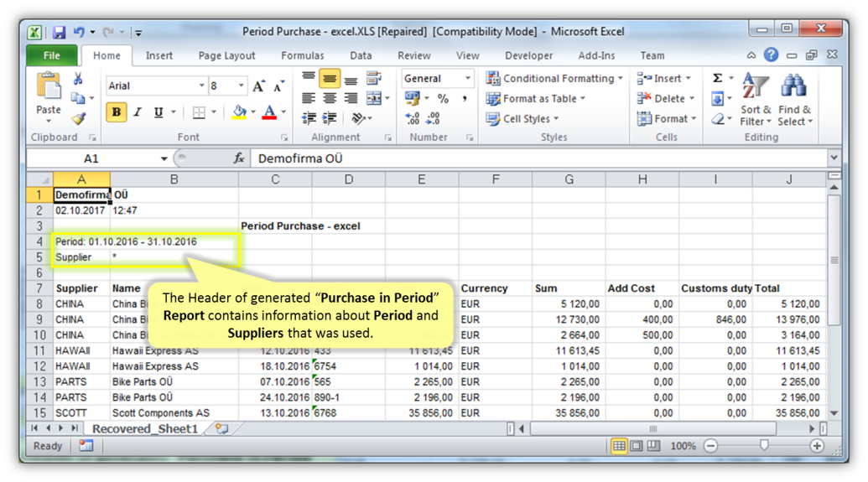Viewport: 868px width, 482px height.
Task: Decrease decimal places
Action: [434, 118]
